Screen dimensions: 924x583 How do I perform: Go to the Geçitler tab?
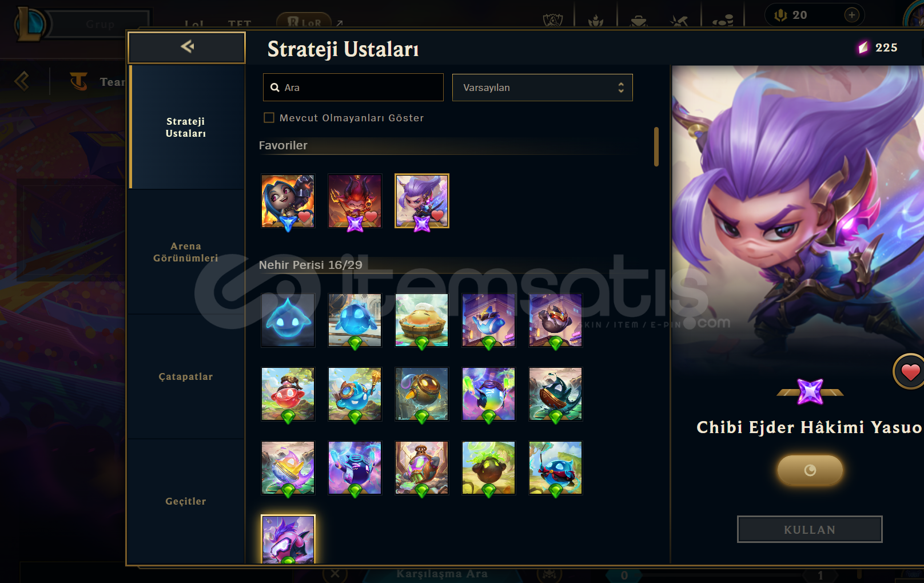coord(186,501)
